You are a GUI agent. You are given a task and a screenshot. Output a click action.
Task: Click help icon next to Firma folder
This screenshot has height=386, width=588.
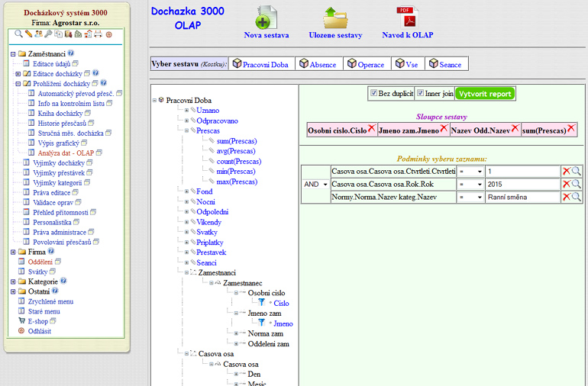point(51,251)
